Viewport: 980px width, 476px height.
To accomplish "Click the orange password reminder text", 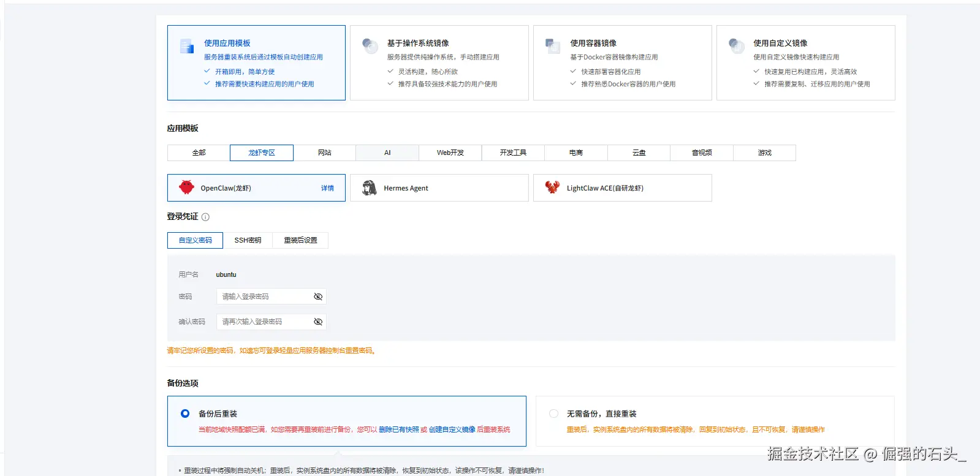I will [x=272, y=350].
